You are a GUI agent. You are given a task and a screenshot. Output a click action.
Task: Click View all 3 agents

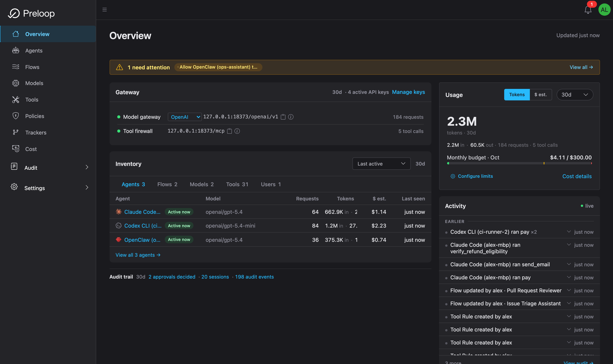138,255
